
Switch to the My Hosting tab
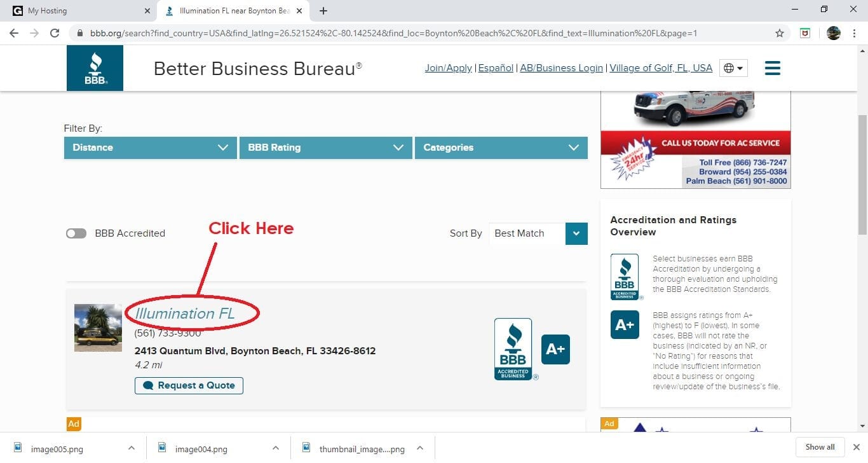(x=79, y=11)
